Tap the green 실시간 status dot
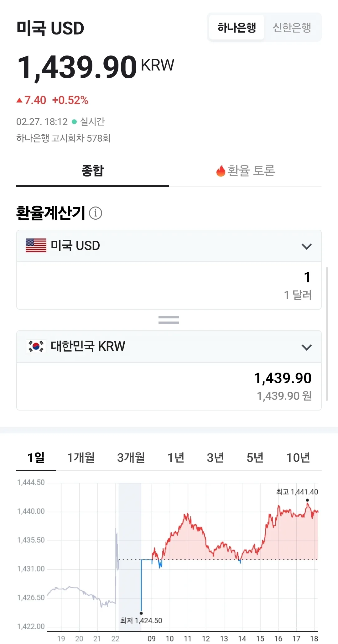Viewport: 338px width, 644px height. point(74,122)
